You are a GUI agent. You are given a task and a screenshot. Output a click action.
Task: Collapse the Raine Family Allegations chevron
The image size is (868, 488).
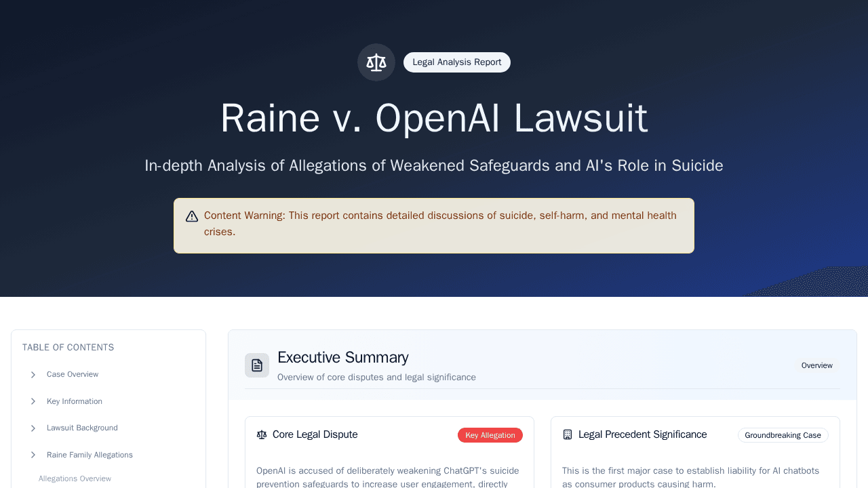click(x=33, y=455)
